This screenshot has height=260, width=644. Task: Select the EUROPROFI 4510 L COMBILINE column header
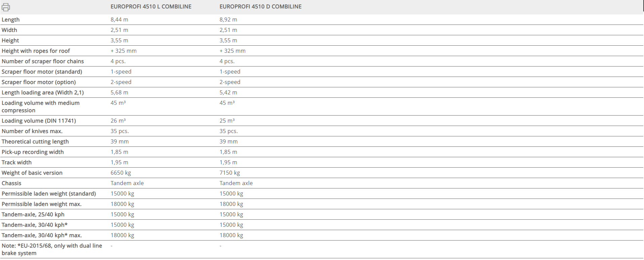[151, 7]
